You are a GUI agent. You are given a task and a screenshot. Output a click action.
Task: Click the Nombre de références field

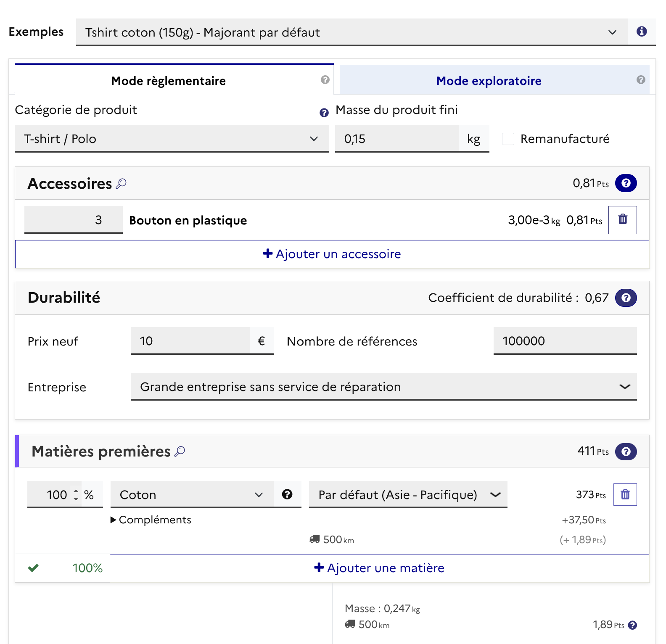click(x=565, y=341)
